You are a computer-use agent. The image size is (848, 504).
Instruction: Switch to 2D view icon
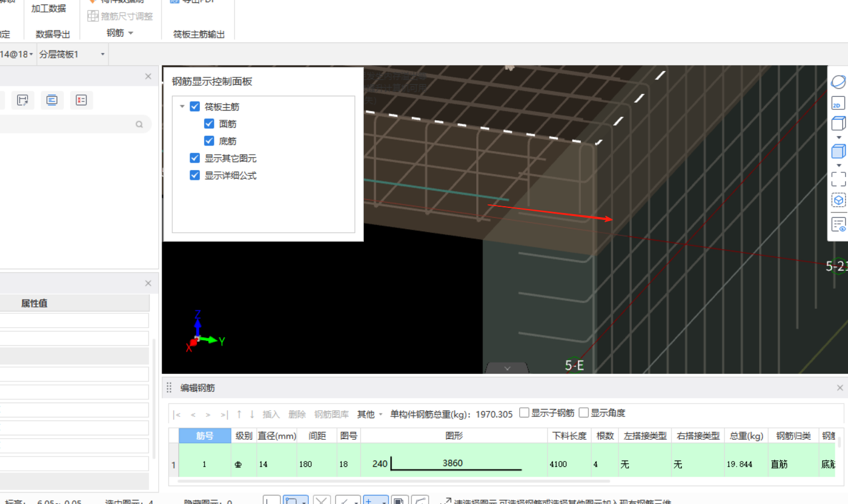[x=838, y=103]
